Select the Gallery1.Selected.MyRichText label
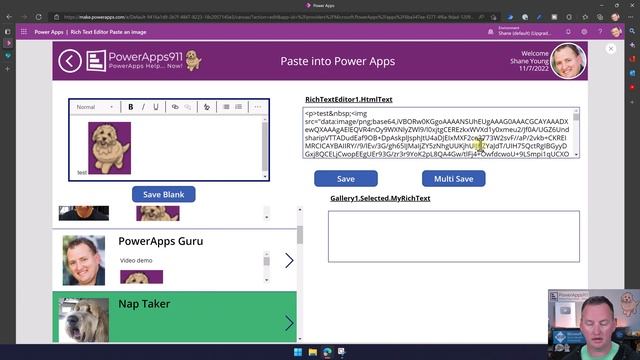Viewport: 640px width, 360px height. [x=380, y=198]
